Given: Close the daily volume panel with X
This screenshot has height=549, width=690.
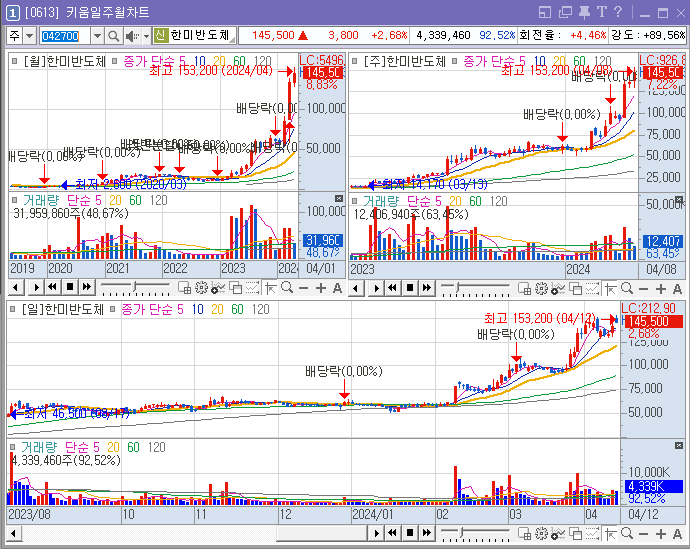Looking at the screenshot, I should click(x=679, y=446).
